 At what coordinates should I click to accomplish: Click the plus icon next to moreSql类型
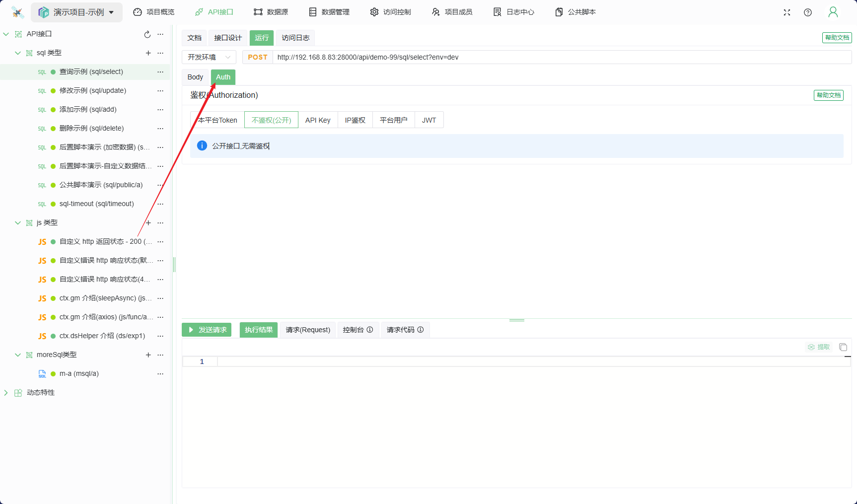tap(148, 355)
